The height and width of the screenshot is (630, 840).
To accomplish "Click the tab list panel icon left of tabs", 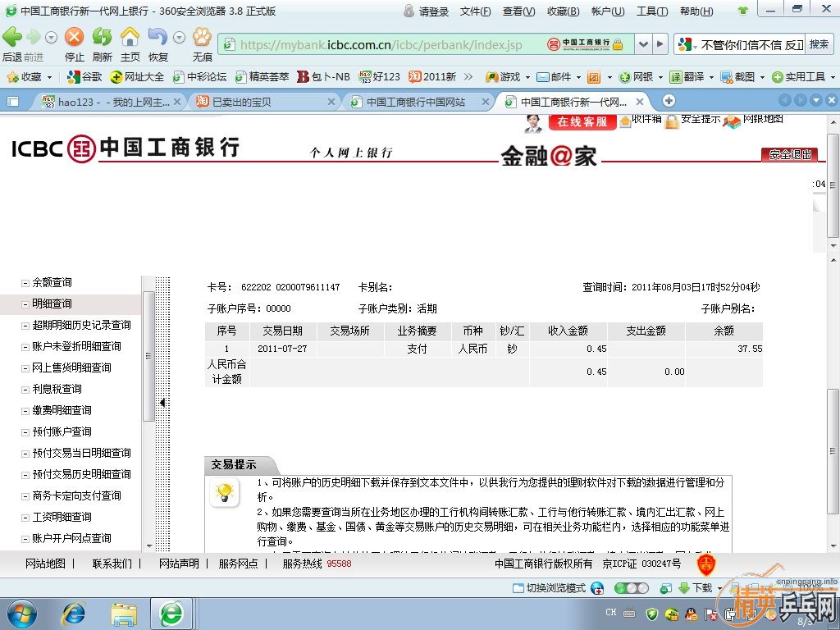I will 13,101.
